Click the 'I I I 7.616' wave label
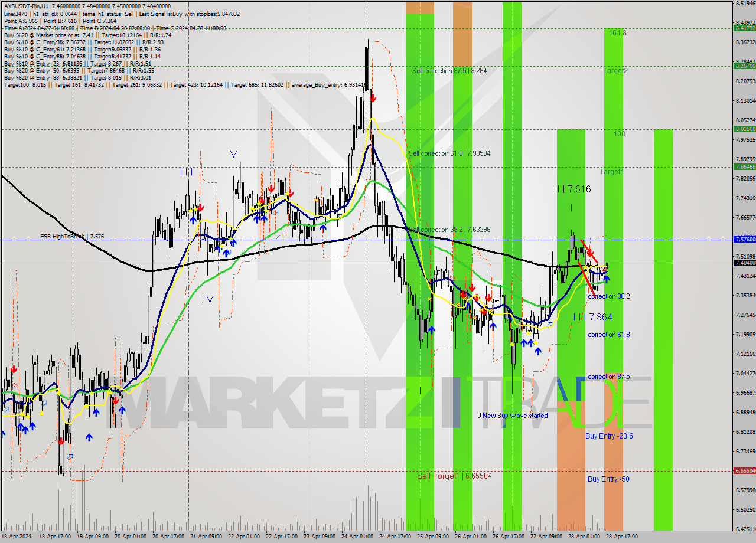The image size is (756, 543). pyautogui.click(x=571, y=189)
